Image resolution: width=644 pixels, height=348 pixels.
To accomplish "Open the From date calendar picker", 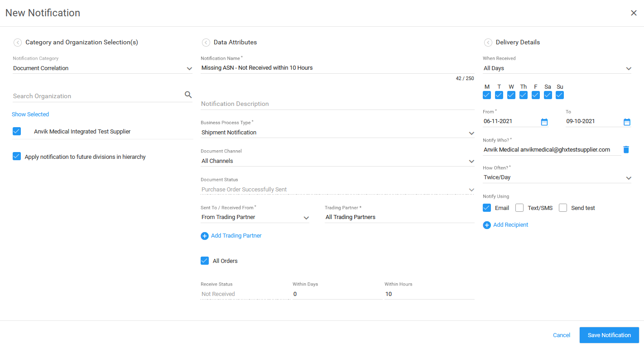I will click(x=544, y=122).
